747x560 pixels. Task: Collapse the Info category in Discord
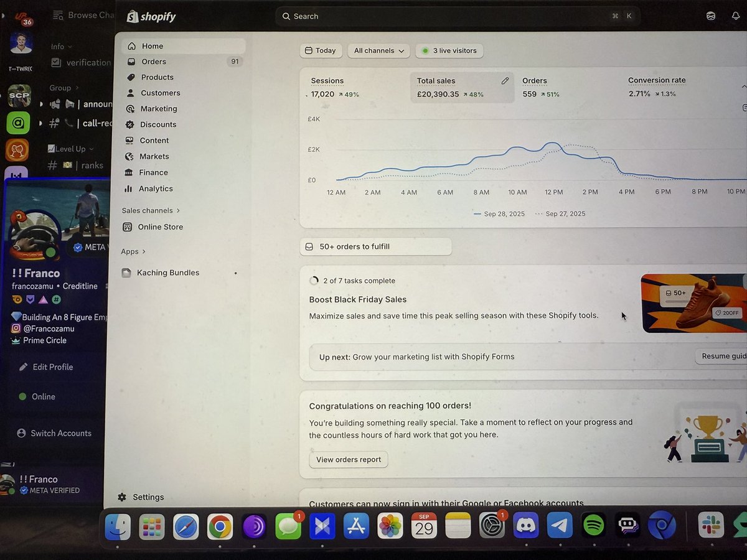(61, 46)
